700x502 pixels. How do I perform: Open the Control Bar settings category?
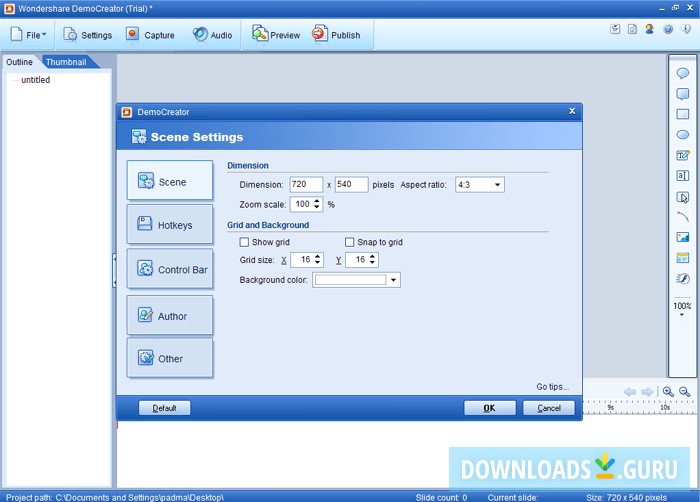170,269
